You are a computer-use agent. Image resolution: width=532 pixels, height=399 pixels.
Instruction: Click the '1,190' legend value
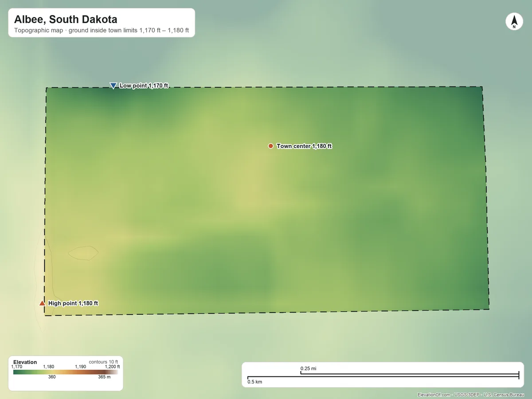point(80,367)
